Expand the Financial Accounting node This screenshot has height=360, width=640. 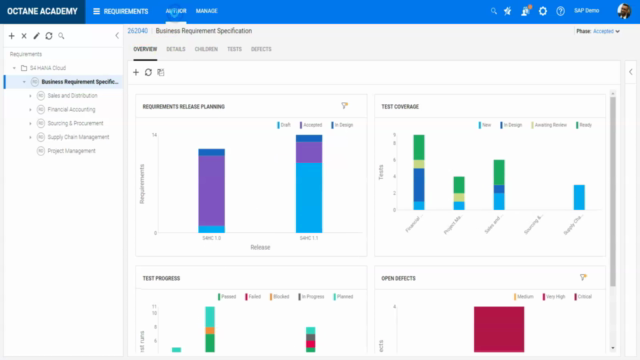(30, 110)
